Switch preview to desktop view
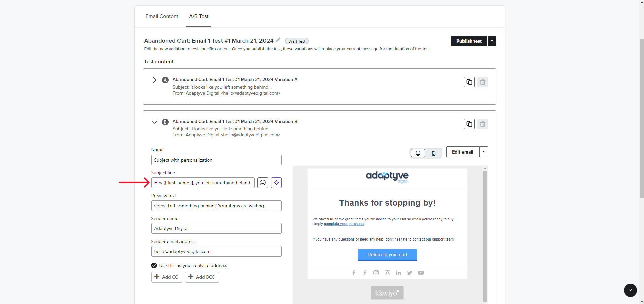This screenshot has height=304, width=644. [418, 153]
